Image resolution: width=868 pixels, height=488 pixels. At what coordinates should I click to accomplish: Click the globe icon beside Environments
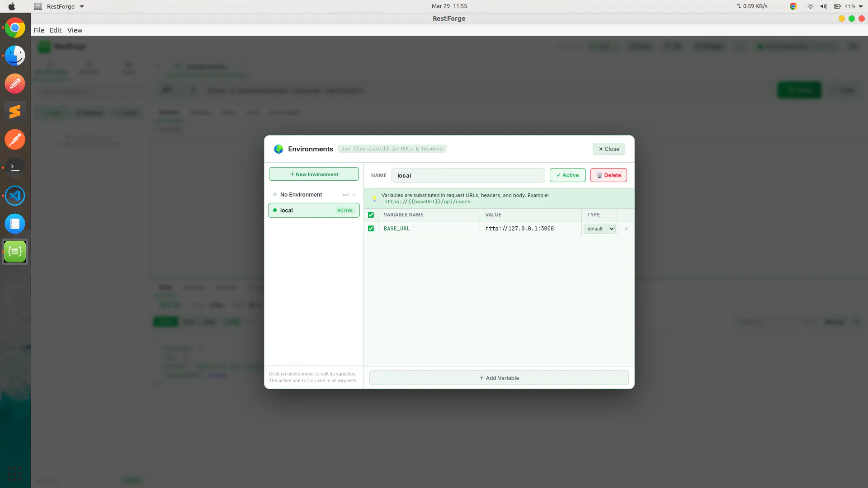click(278, 149)
